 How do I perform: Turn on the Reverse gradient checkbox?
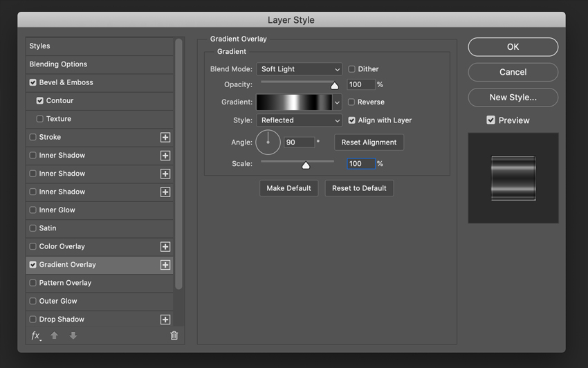point(351,102)
